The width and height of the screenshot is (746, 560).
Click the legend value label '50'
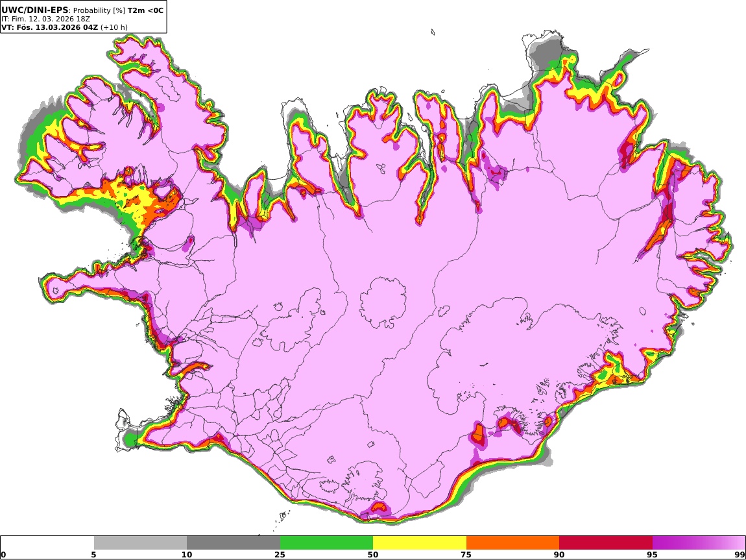tap(373, 555)
